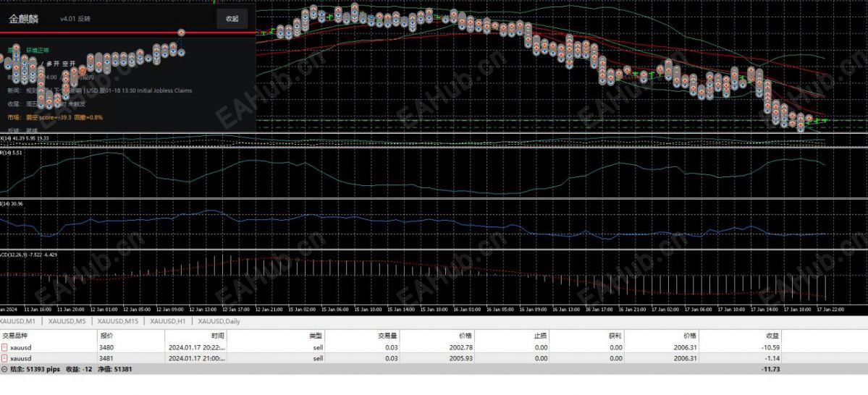
Task: Click the (14) 30.96 indicator label
Action: (x=12, y=203)
